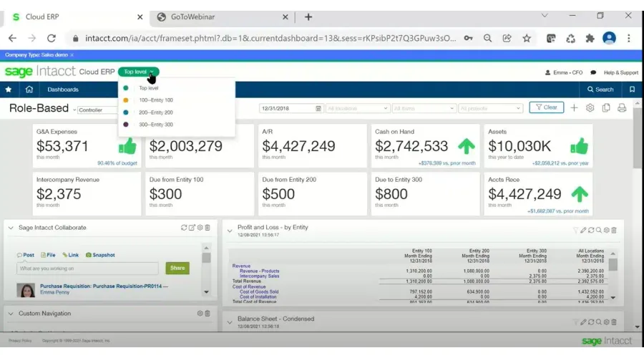The image size is (644, 358).
Task: Refresh the Profit and Loss report
Action: (x=591, y=230)
